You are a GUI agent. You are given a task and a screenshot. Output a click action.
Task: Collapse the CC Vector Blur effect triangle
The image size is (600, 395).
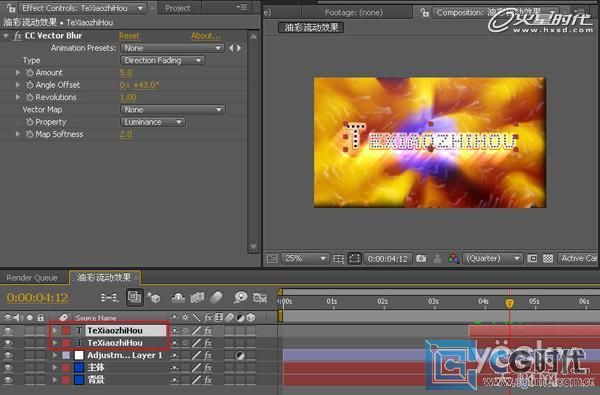(6, 36)
